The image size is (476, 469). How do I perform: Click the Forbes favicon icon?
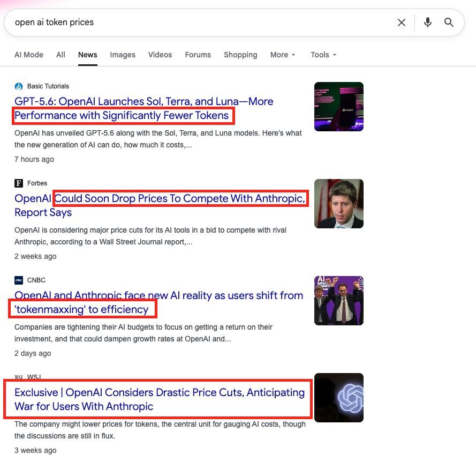pos(19,183)
